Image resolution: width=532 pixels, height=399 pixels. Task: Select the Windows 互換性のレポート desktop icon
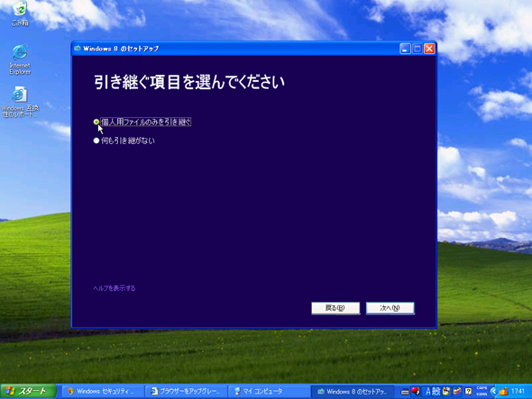pyautogui.click(x=20, y=102)
